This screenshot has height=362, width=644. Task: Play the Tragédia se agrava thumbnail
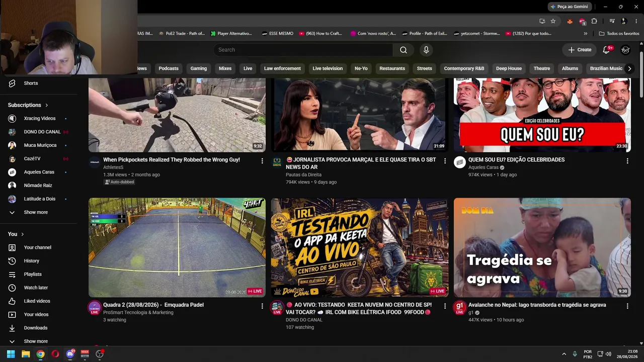click(x=542, y=247)
